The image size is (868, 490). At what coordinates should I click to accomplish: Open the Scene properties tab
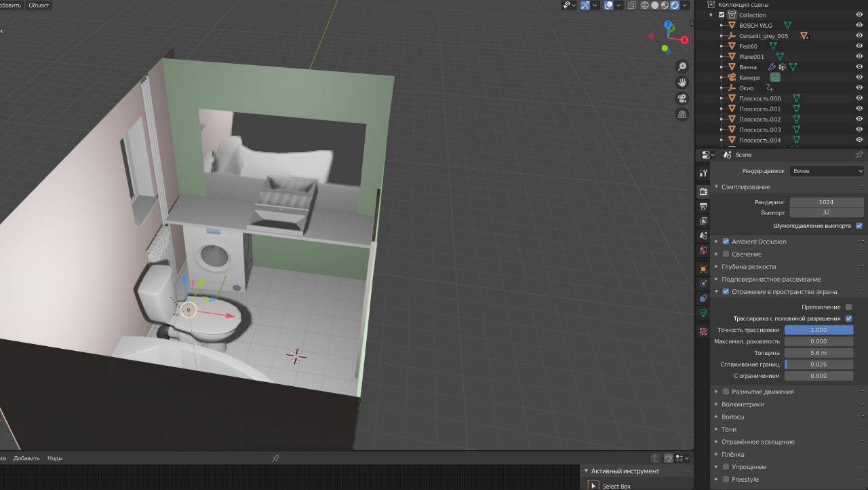click(x=703, y=235)
